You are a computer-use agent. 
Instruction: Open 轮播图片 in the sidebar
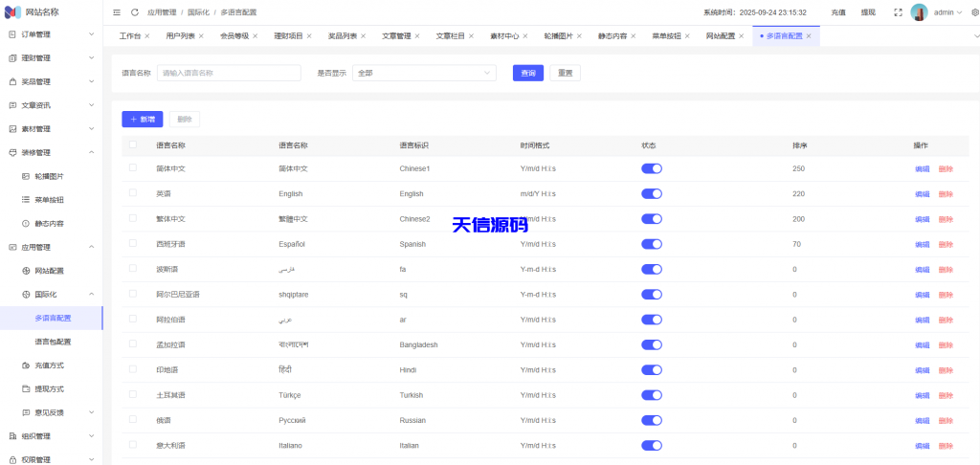[49, 176]
